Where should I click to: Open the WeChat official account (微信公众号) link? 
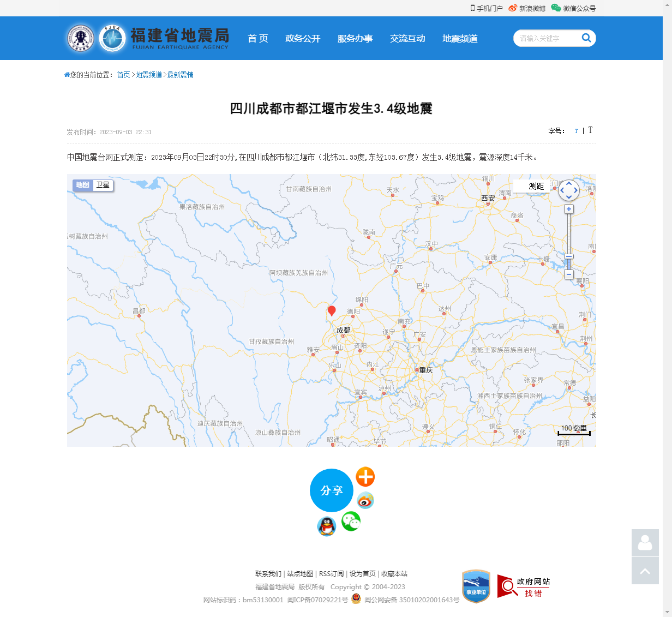click(x=573, y=8)
